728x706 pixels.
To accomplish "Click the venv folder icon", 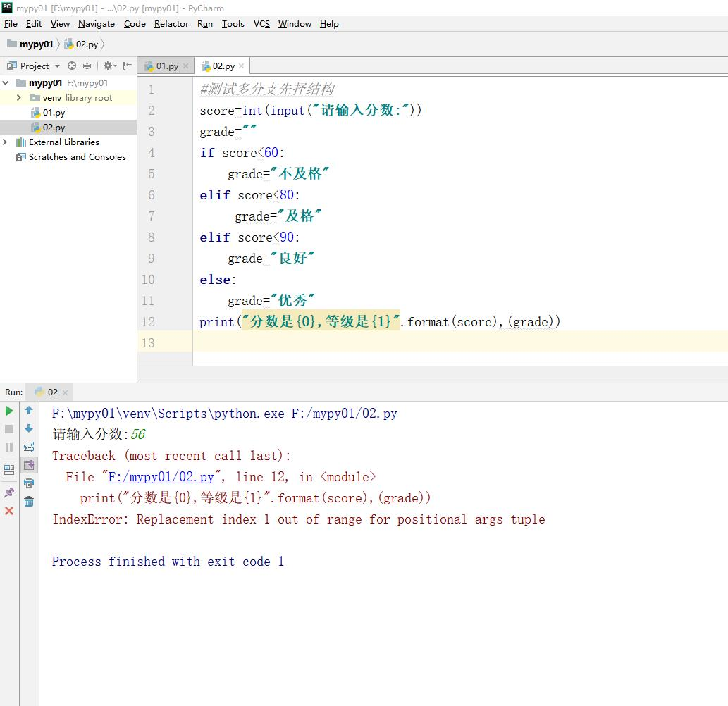I will pyautogui.click(x=35, y=97).
